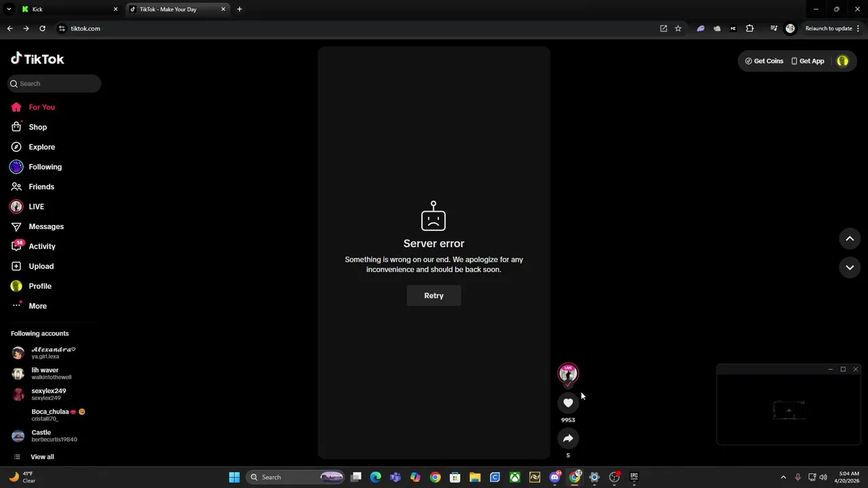Maximize the small picture-in-picture window
Screen dimensions: 868x488
click(843, 369)
